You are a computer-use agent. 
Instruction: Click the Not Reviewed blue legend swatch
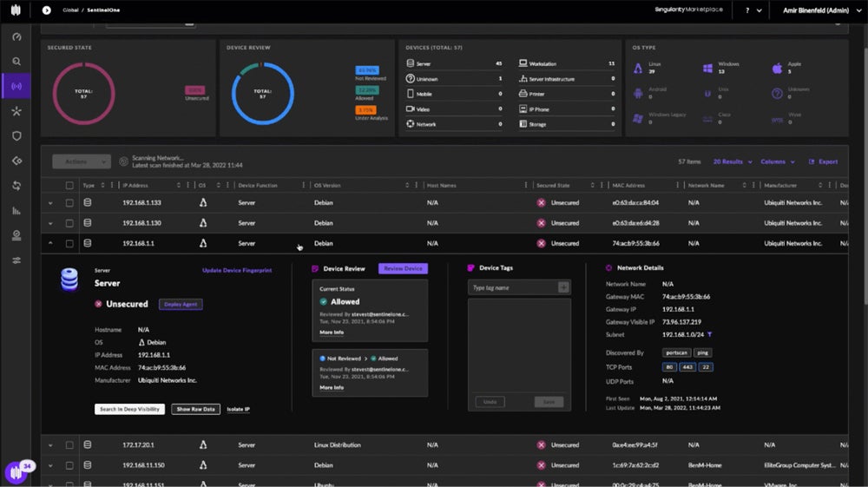click(x=367, y=70)
